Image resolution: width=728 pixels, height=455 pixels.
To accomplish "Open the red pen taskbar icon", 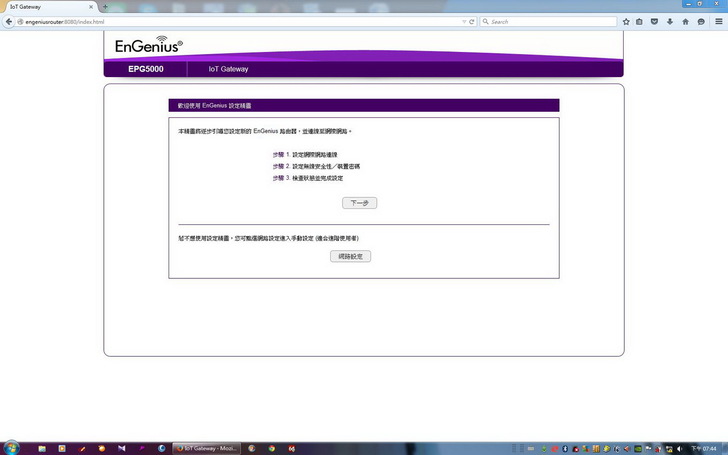I will click(x=82, y=448).
